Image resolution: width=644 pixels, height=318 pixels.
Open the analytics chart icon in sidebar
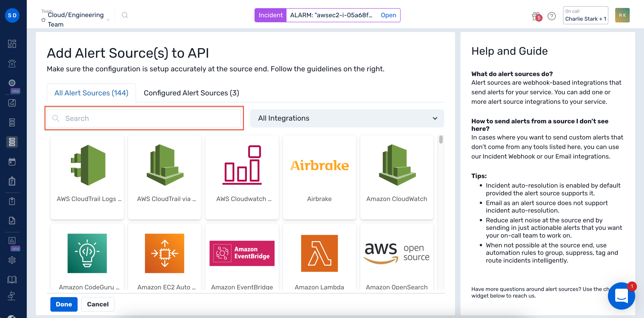(x=12, y=103)
